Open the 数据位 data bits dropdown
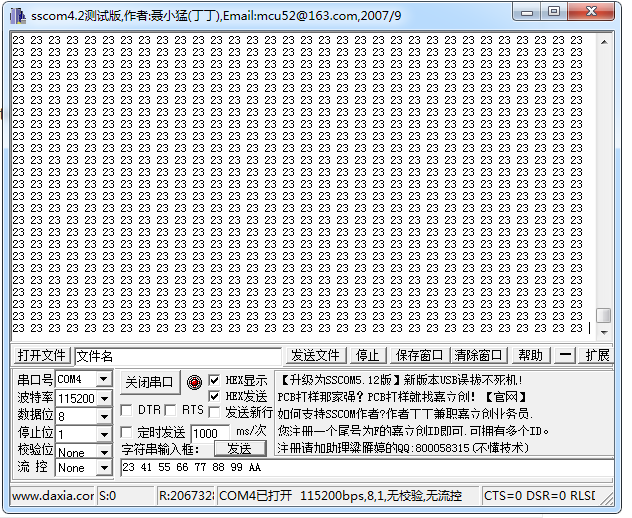632x518 pixels. pos(104,416)
